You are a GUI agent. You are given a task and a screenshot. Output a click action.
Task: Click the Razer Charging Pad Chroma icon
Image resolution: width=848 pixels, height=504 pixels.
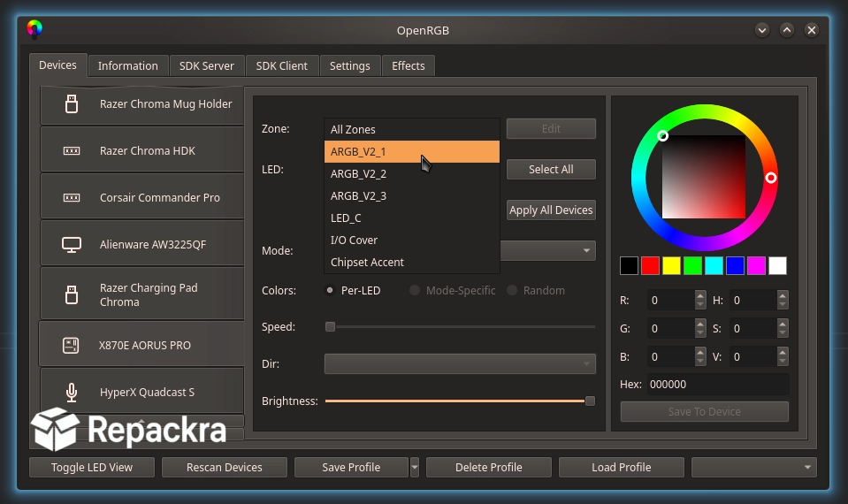click(x=72, y=294)
